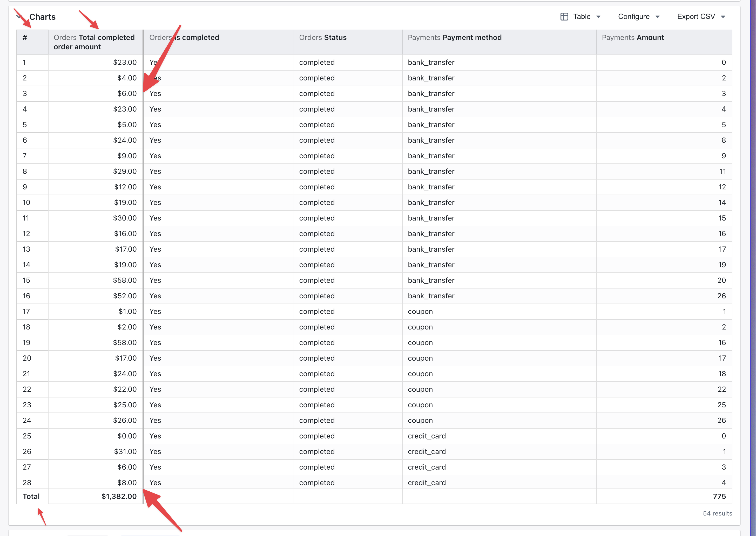Click the Payments Amount column header
This screenshot has width=756, height=536.
(x=664, y=42)
